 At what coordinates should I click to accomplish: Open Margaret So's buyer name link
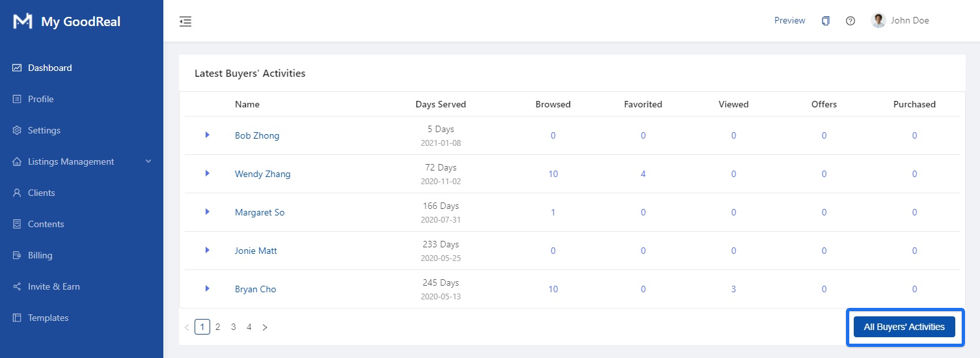260,212
